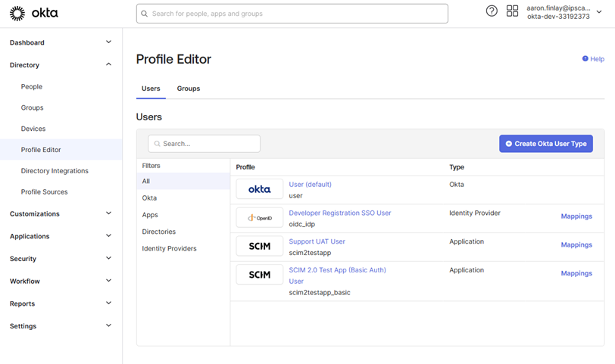The height and width of the screenshot is (364, 615).
Task: Open the apps grid icon
Action: point(513,11)
